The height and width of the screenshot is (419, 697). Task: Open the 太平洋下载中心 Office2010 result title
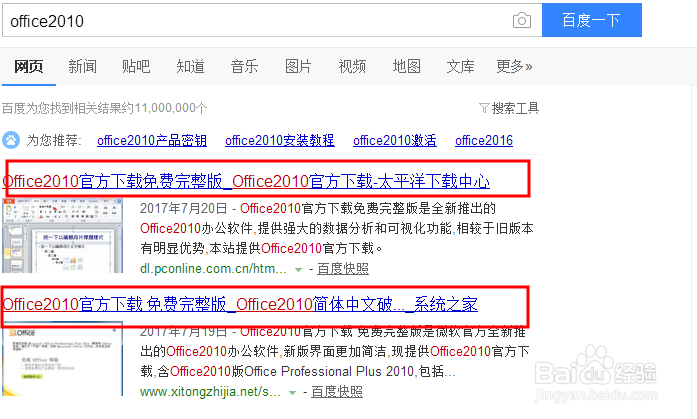tap(246, 181)
